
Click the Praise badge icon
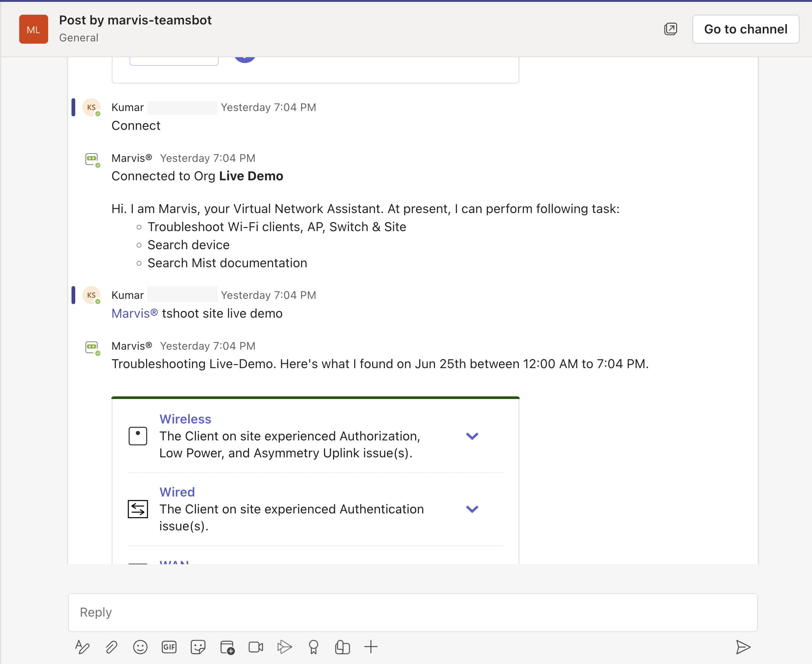tap(313, 647)
